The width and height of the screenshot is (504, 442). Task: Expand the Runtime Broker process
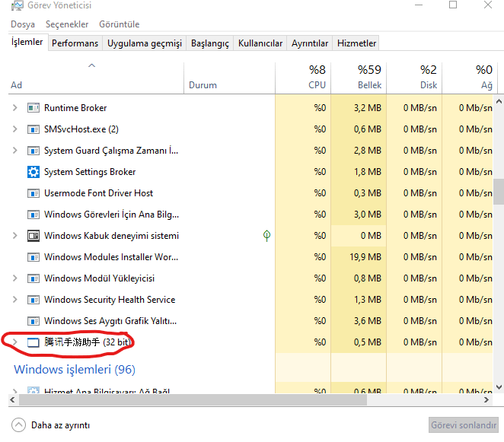pyautogui.click(x=14, y=108)
